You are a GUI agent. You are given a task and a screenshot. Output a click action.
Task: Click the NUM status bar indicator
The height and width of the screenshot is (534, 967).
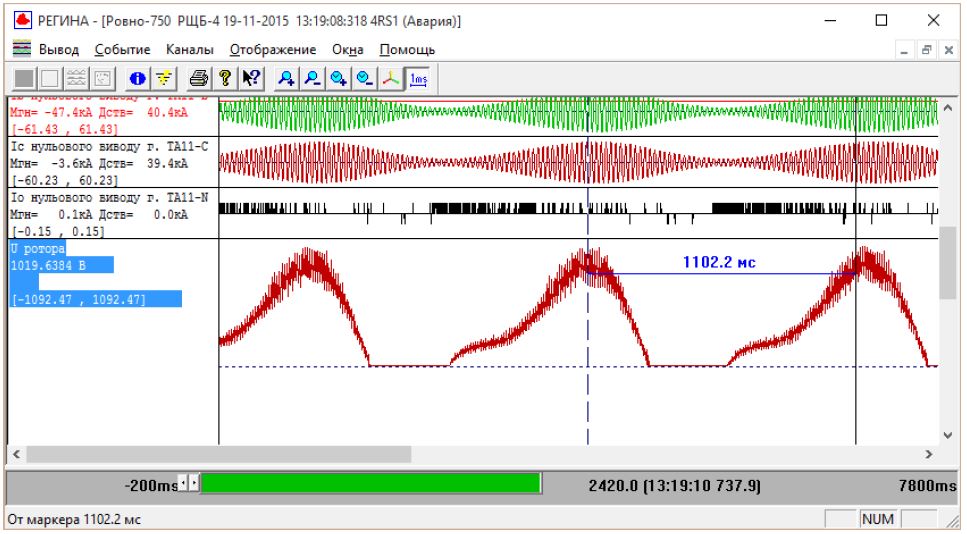click(x=878, y=519)
